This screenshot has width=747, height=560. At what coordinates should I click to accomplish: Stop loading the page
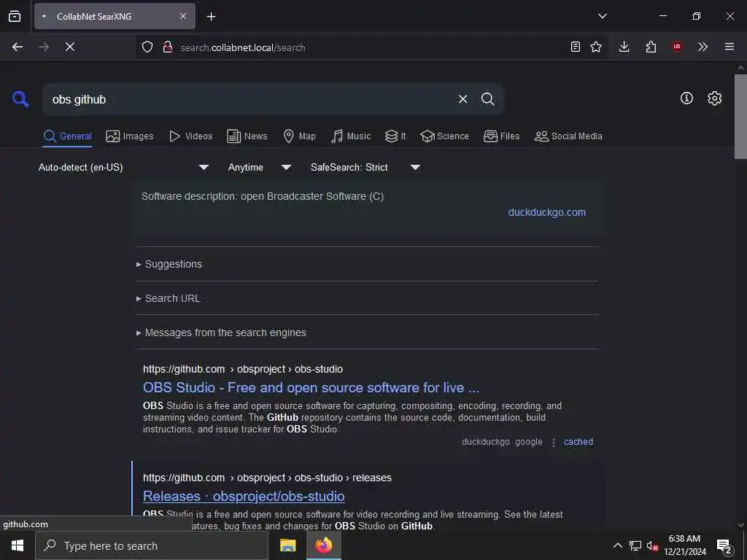70,47
